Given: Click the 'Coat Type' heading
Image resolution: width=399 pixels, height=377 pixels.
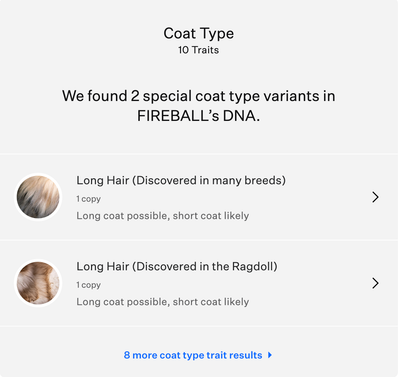Looking at the screenshot, I should (x=199, y=33).
